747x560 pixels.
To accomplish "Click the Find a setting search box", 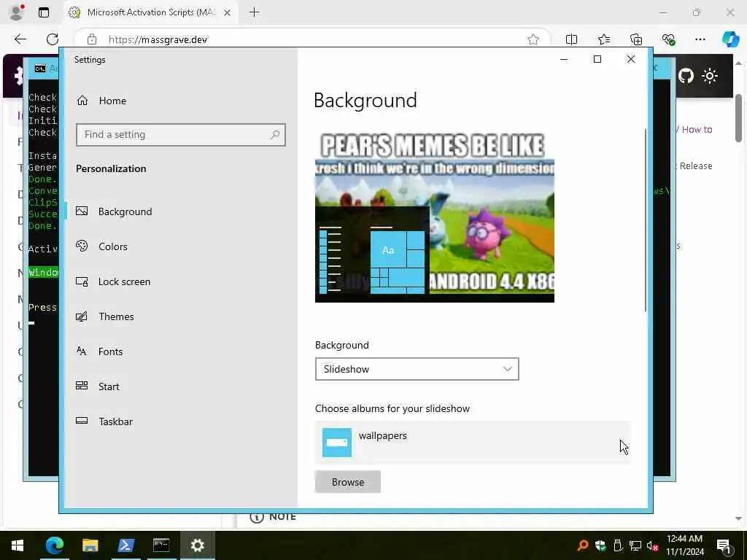I will [181, 135].
